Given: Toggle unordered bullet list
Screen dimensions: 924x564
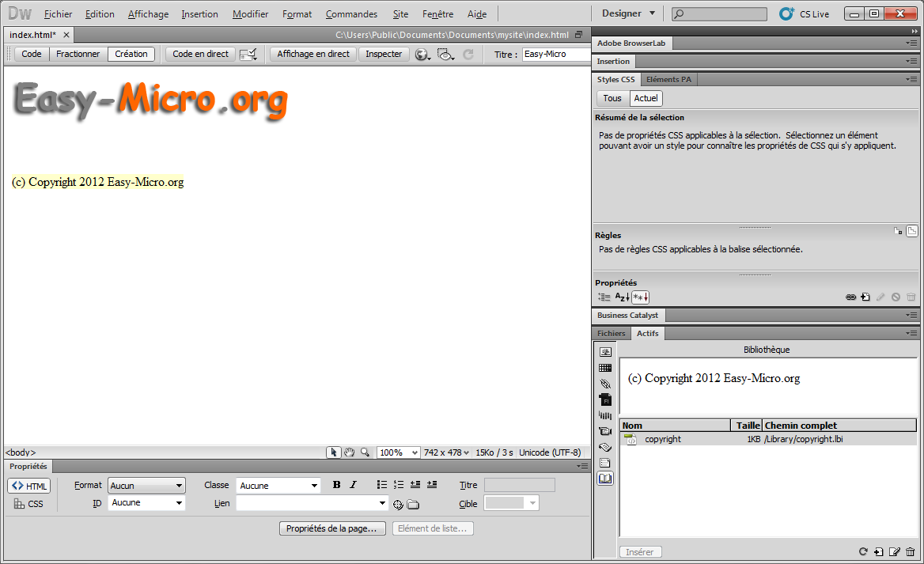Looking at the screenshot, I should tap(382, 484).
